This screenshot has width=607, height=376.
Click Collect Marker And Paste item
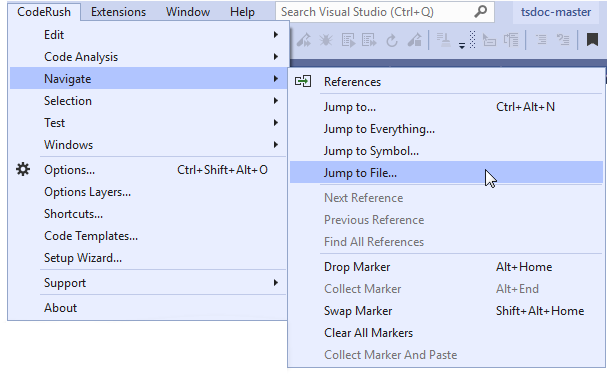point(446,355)
